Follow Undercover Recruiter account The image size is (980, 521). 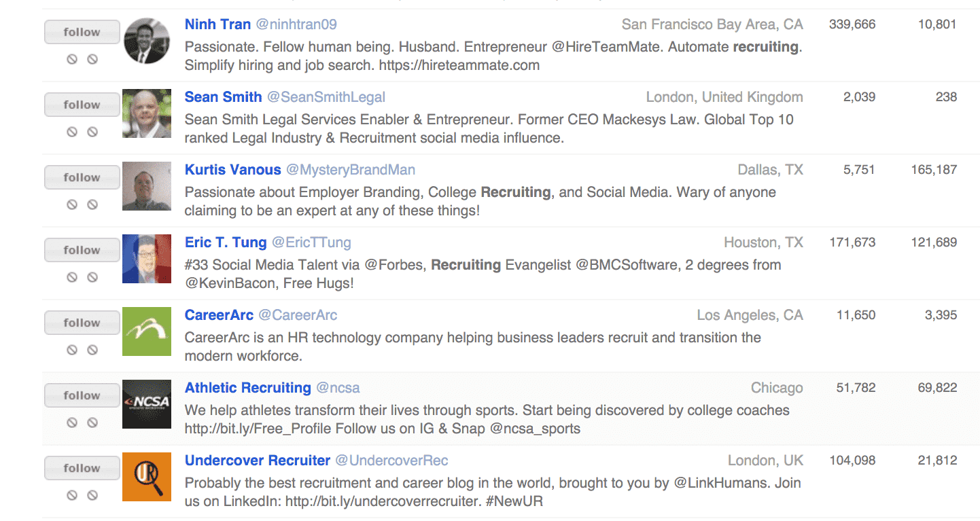pos(82,468)
